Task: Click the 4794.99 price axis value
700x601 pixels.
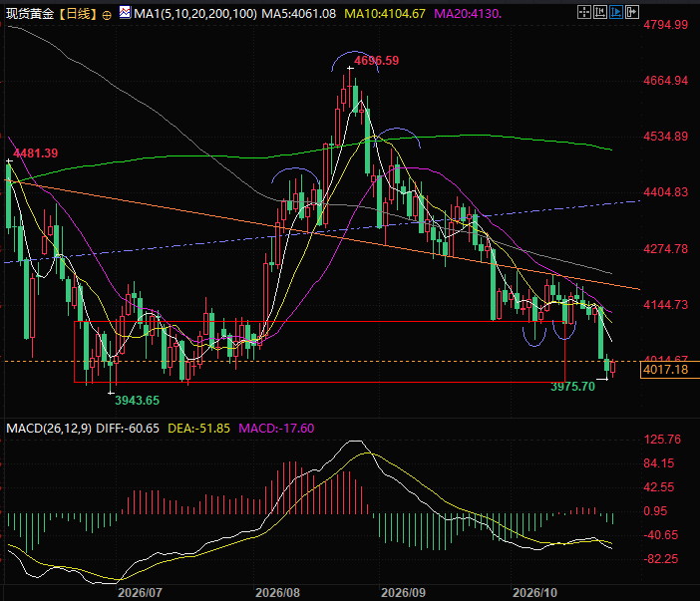Action: [x=666, y=25]
